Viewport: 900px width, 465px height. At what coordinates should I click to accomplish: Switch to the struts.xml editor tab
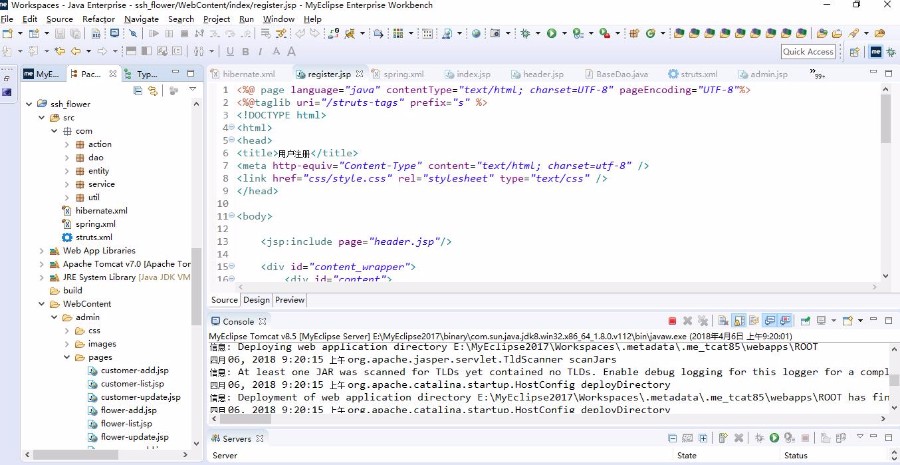(x=693, y=74)
